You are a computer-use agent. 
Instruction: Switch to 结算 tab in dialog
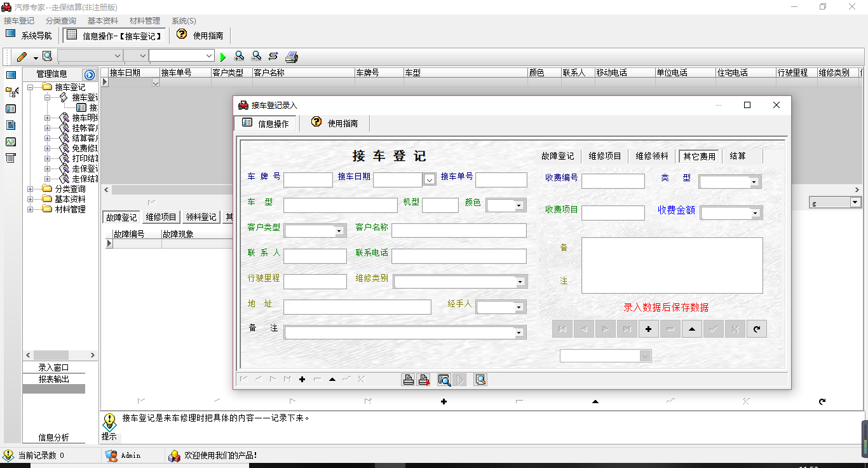tap(738, 156)
